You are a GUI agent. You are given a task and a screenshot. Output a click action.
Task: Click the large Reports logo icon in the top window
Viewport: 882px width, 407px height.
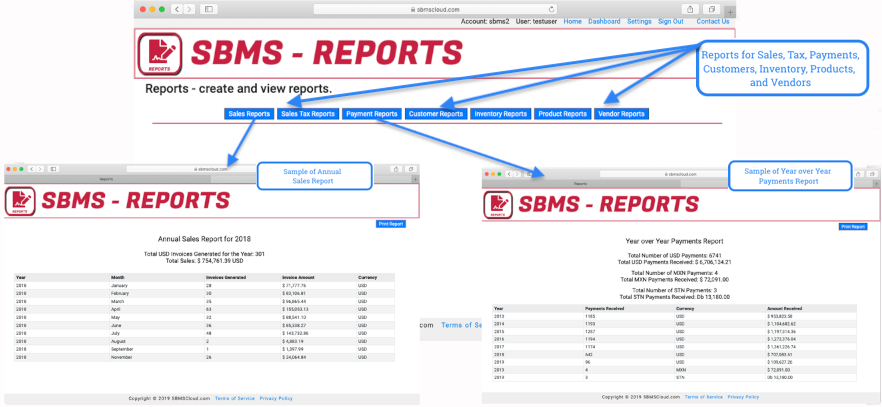160,53
